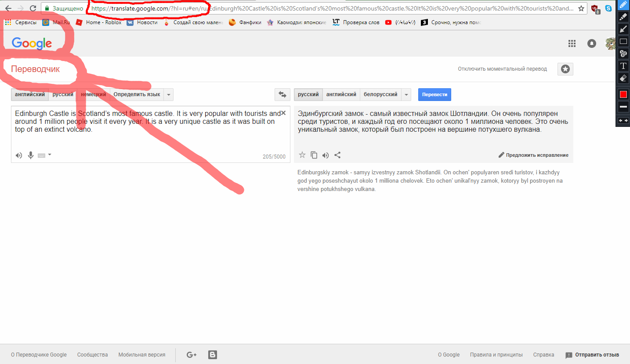The width and height of the screenshot is (630, 364).
Task: Open the Фанфики bookmark
Action: [245, 22]
